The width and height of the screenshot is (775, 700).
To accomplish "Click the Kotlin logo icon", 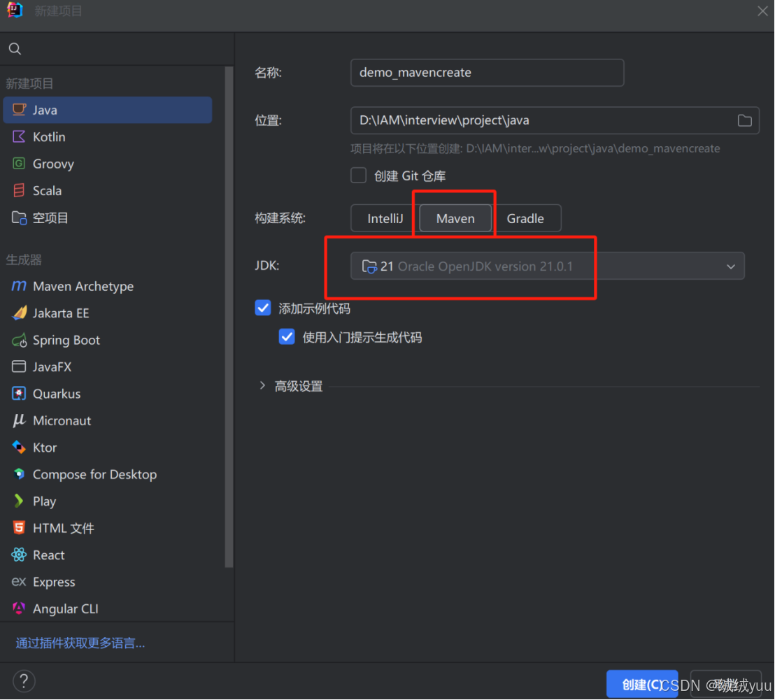I will pos(19,137).
